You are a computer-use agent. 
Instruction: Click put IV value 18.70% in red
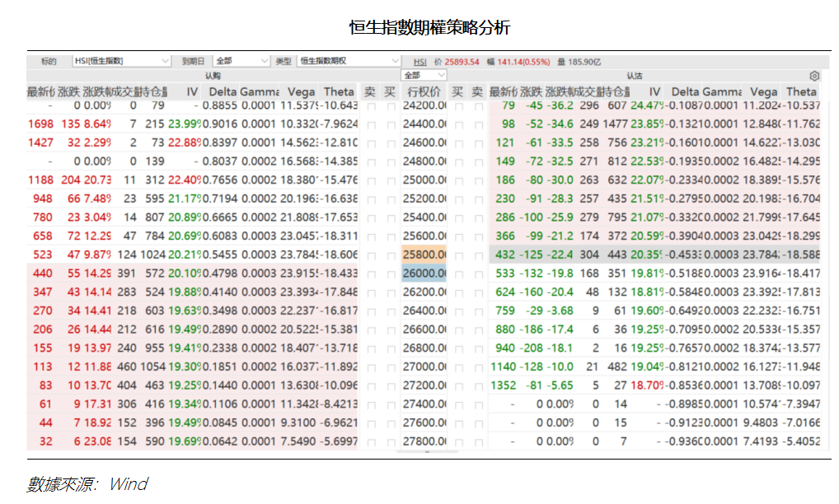point(647,385)
